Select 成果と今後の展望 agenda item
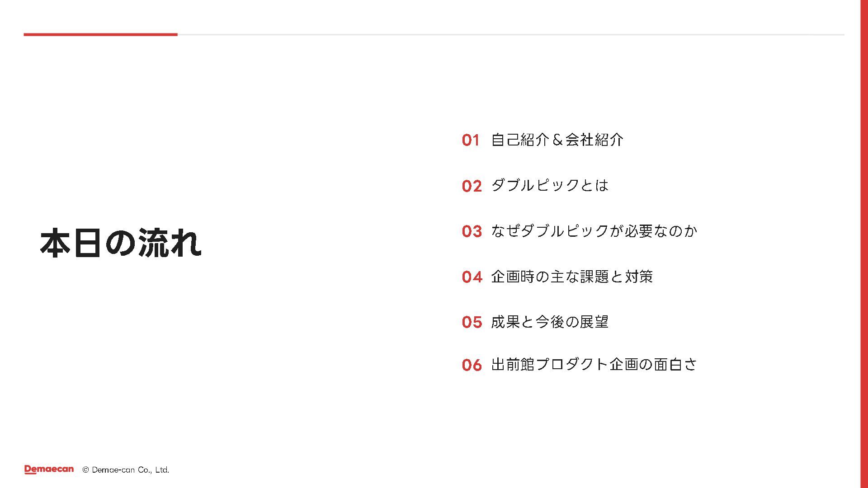Screen dimensions: 868x488 point(550,322)
